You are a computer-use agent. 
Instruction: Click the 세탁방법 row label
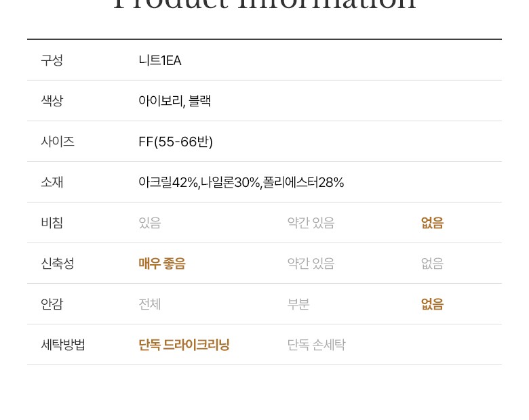(63, 345)
